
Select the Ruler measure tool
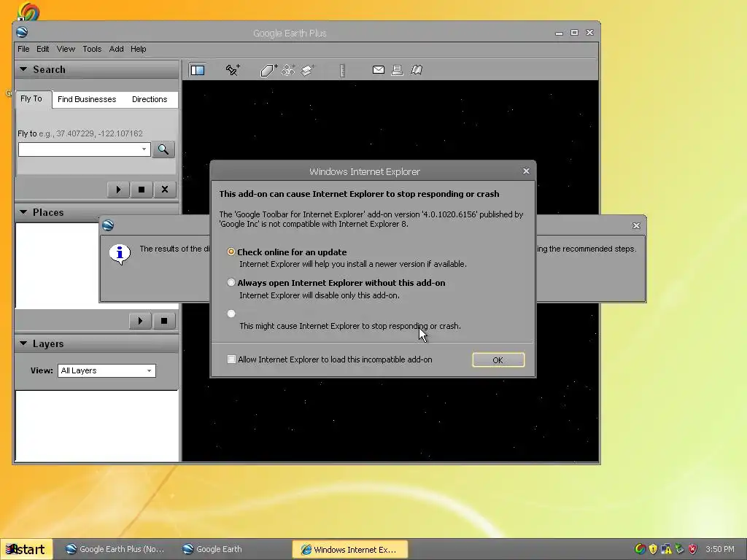point(342,71)
